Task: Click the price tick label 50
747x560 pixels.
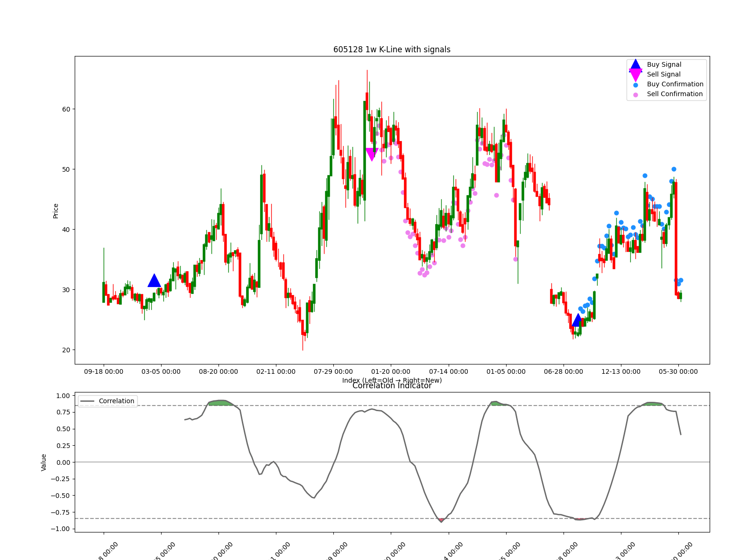Action: point(66,169)
